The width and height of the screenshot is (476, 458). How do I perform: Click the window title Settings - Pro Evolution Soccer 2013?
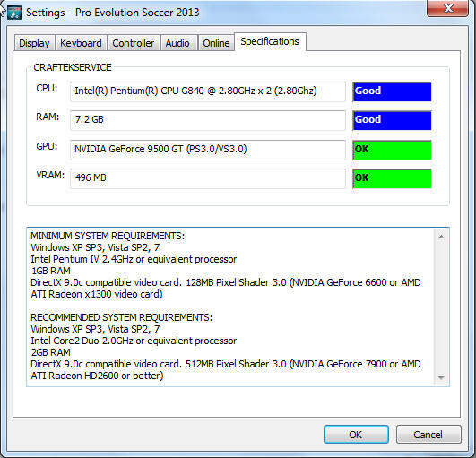[x=113, y=13]
